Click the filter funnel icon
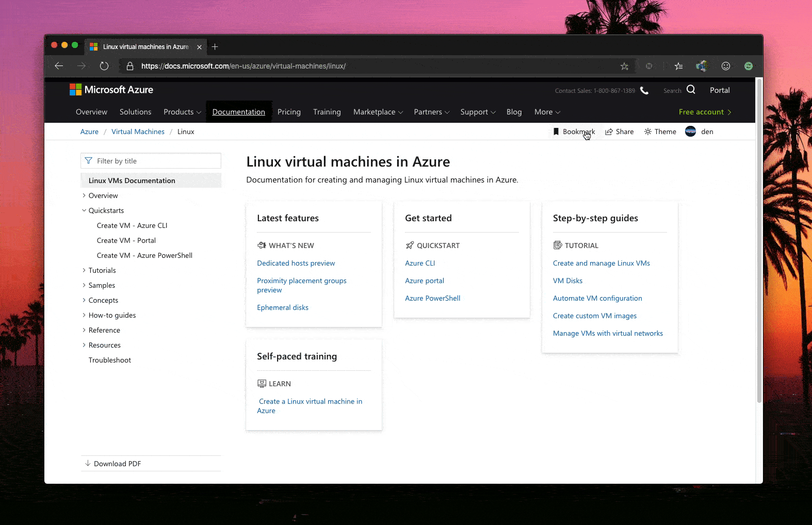The height and width of the screenshot is (525, 812). coord(89,161)
